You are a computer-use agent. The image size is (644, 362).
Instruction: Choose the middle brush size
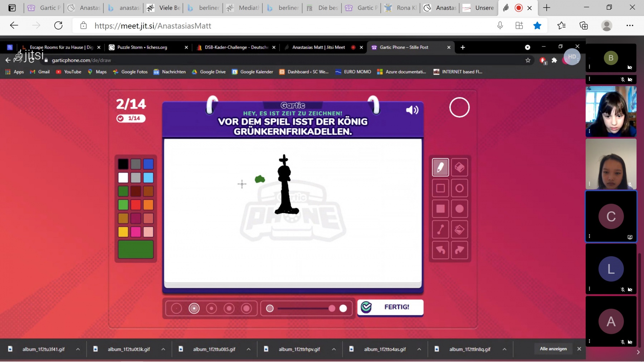211,308
